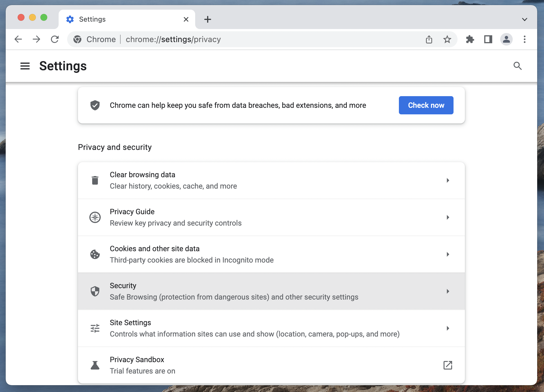Image resolution: width=544 pixels, height=392 pixels.
Task: Open the profile avatar menu
Action: (506, 39)
